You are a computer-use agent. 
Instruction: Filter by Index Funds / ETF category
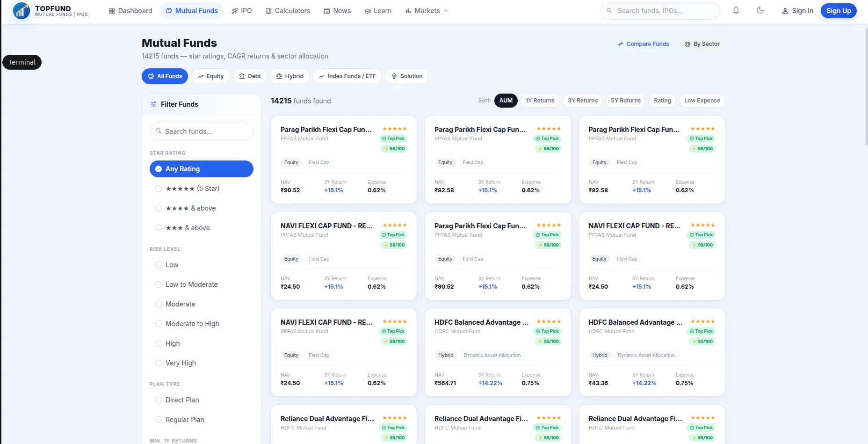[x=347, y=76]
